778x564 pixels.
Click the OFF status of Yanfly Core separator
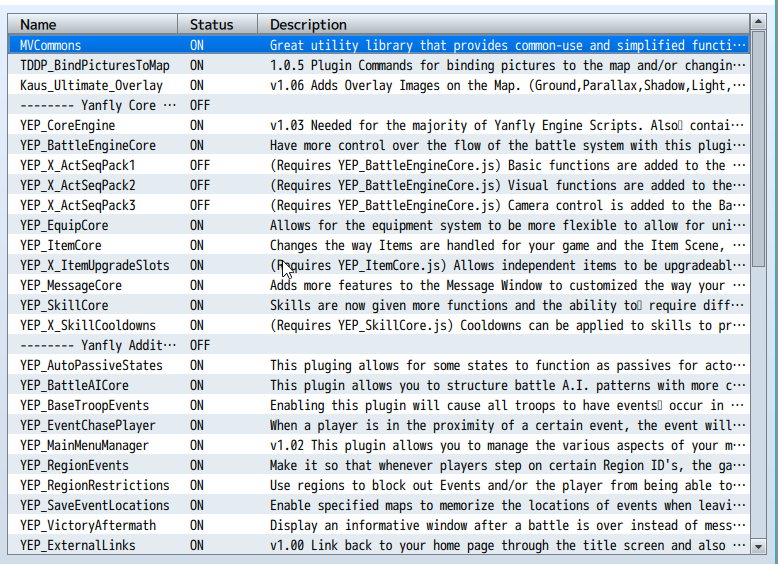pyautogui.click(x=200, y=105)
